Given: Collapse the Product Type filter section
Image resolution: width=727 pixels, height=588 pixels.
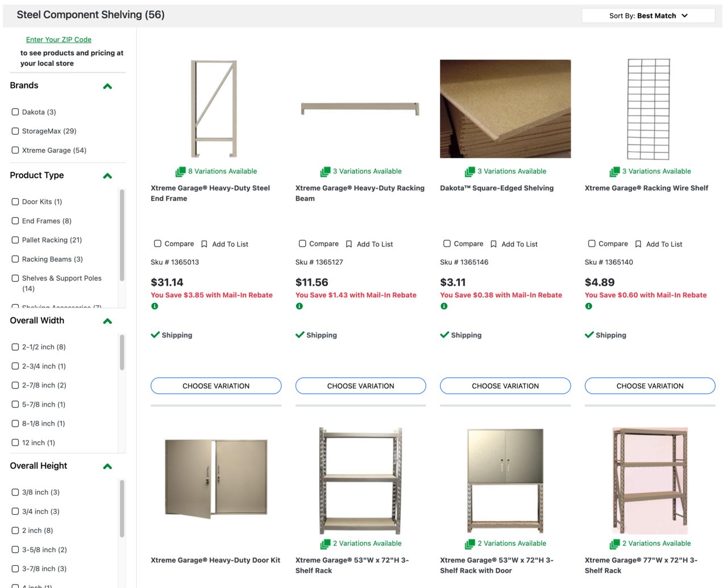Looking at the screenshot, I should point(107,176).
